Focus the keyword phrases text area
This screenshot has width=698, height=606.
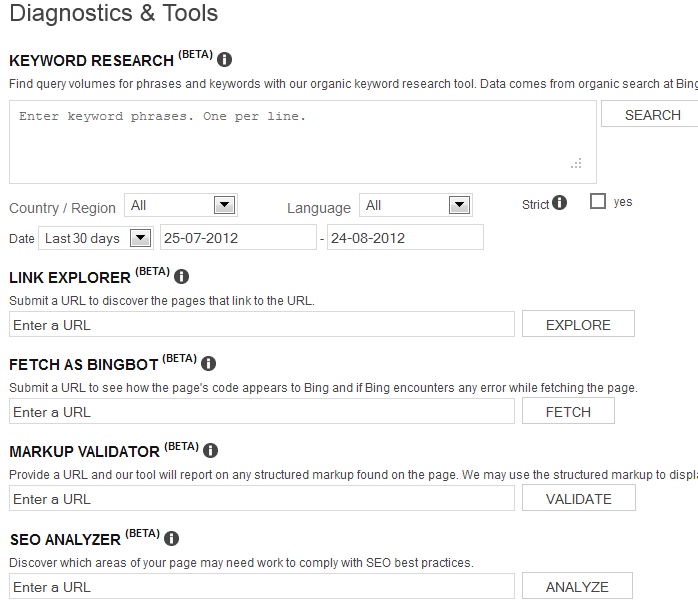point(303,142)
